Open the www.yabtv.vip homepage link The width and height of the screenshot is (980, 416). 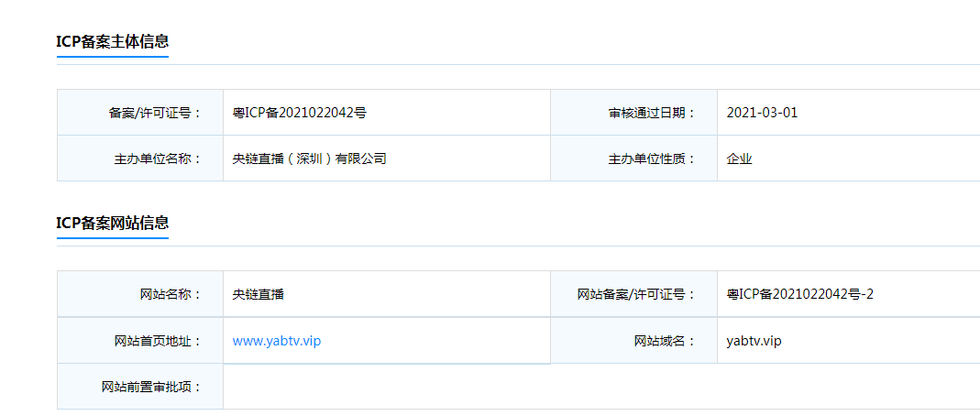(277, 341)
